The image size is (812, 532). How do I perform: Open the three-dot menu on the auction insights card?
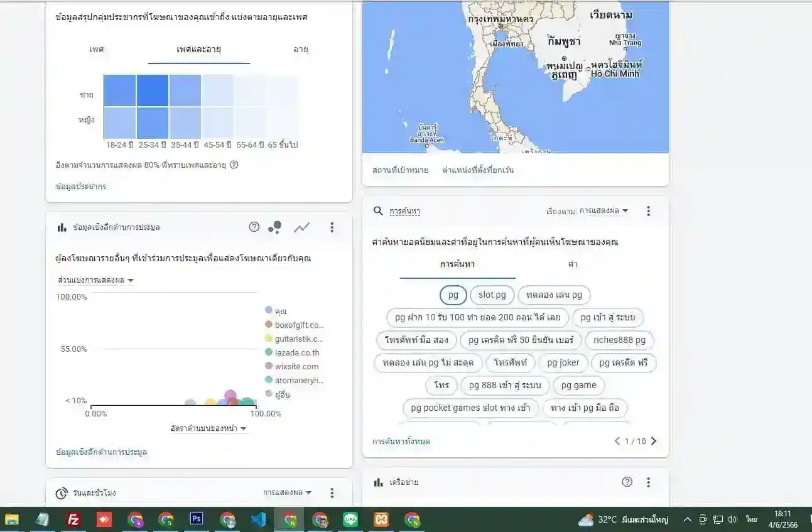click(332, 228)
